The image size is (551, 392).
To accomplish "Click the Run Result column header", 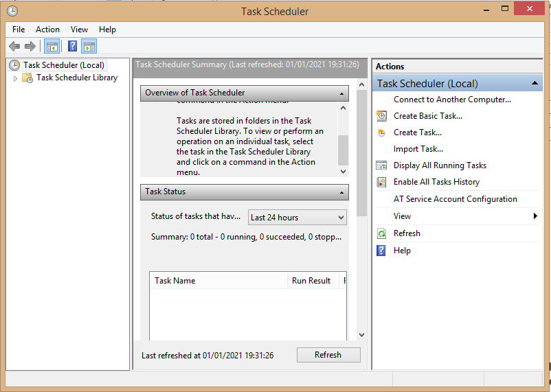I will tap(313, 281).
